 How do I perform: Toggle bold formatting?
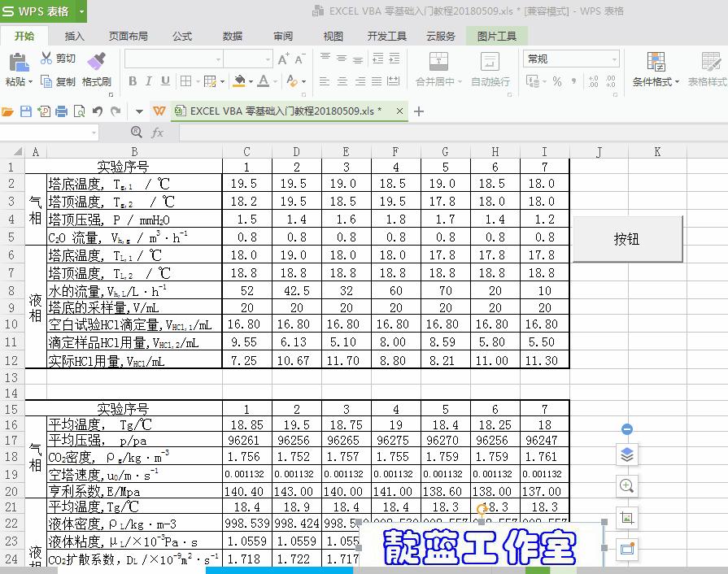(133, 80)
